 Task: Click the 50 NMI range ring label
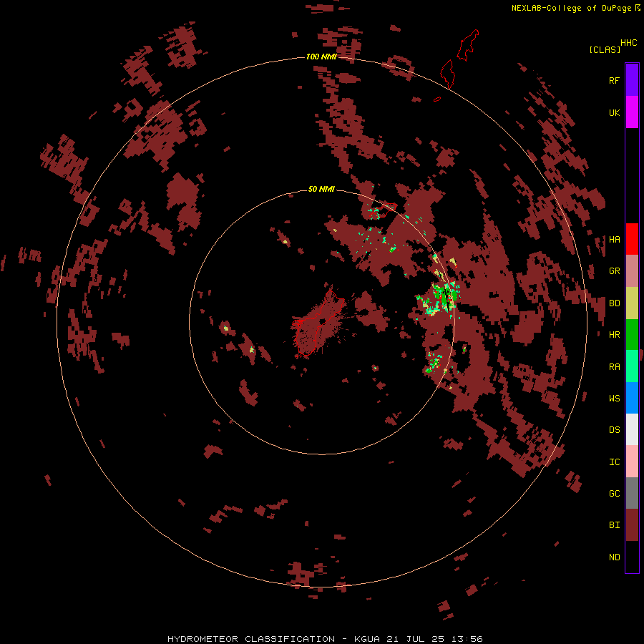tap(321, 189)
